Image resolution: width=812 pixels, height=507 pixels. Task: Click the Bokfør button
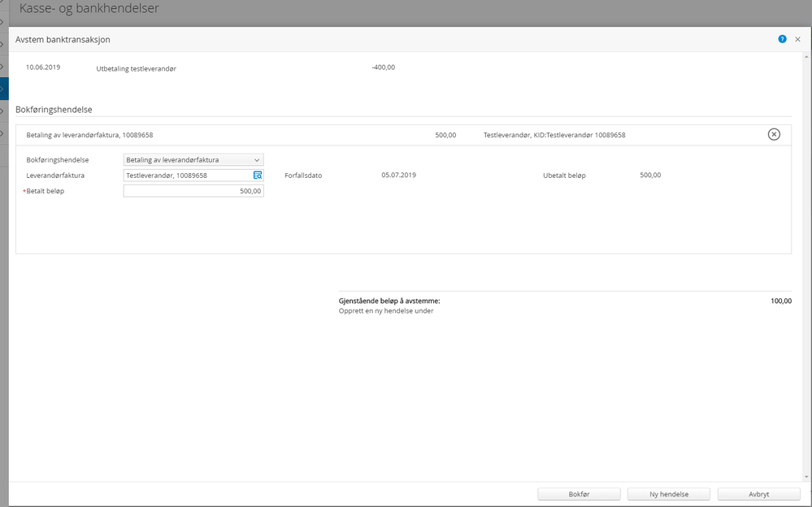pos(579,494)
